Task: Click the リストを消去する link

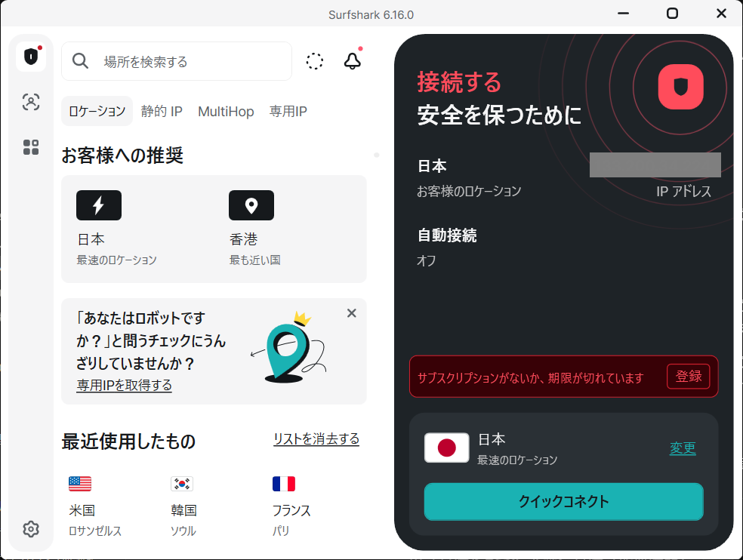Action: click(x=316, y=439)
